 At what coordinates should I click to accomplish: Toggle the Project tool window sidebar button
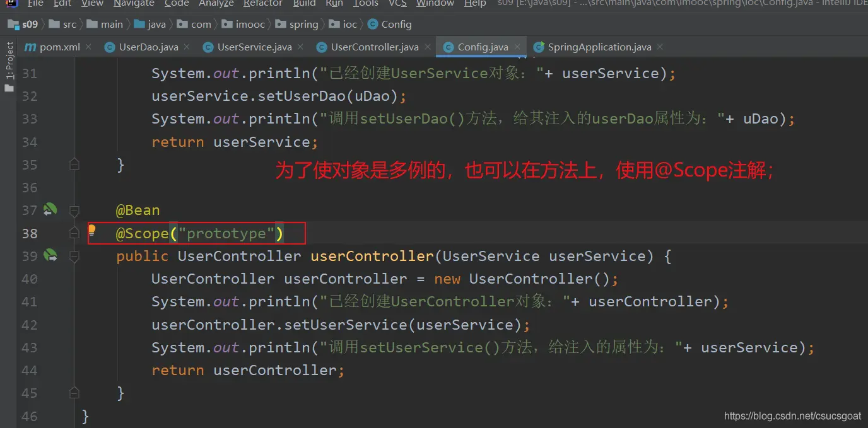click(x=9, y=61)
